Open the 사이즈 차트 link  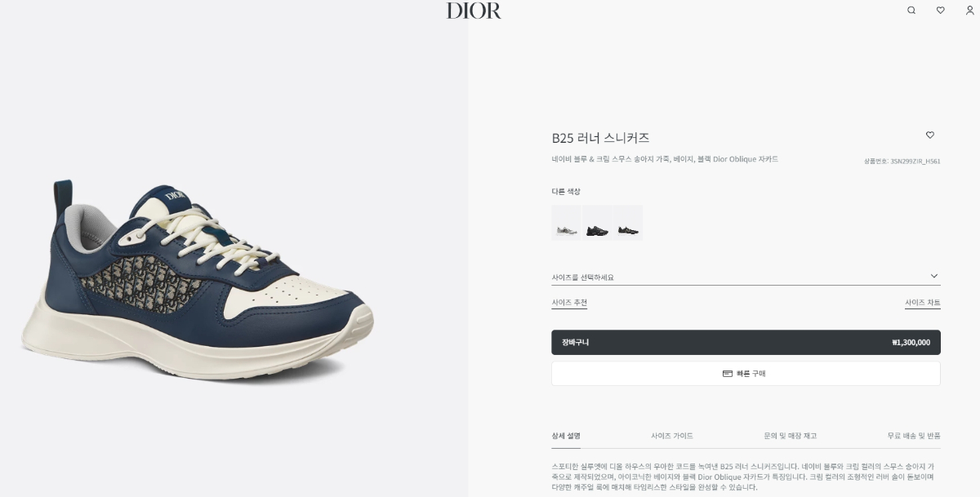pyautogui.click(x=923, y=303)
